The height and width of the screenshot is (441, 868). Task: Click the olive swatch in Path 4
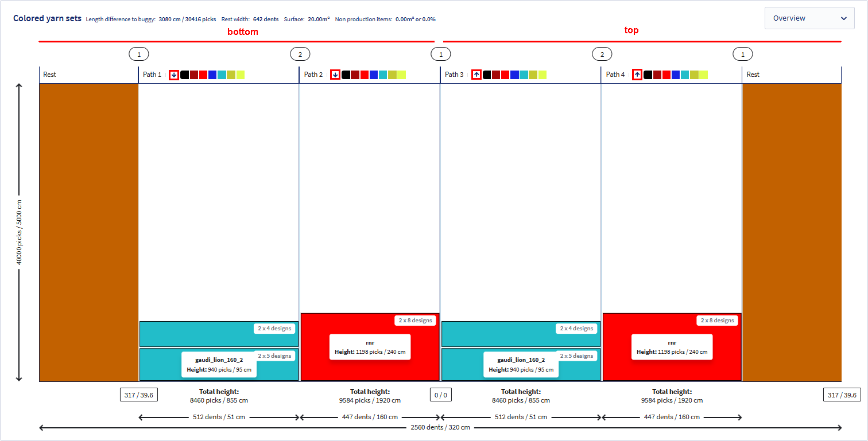point(694,75)
